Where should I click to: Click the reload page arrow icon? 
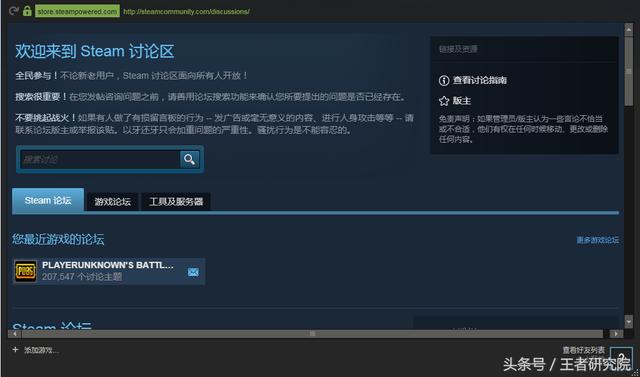pos(13,11)
